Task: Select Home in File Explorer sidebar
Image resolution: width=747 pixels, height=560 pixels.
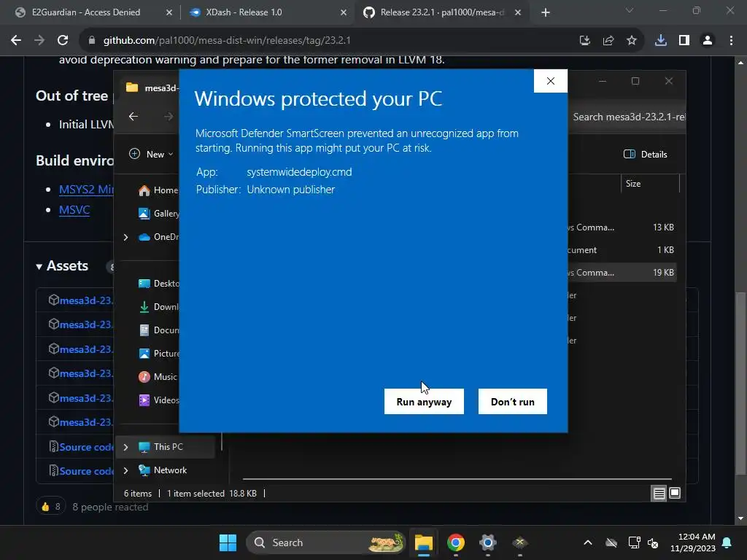Action: point(158,190)
